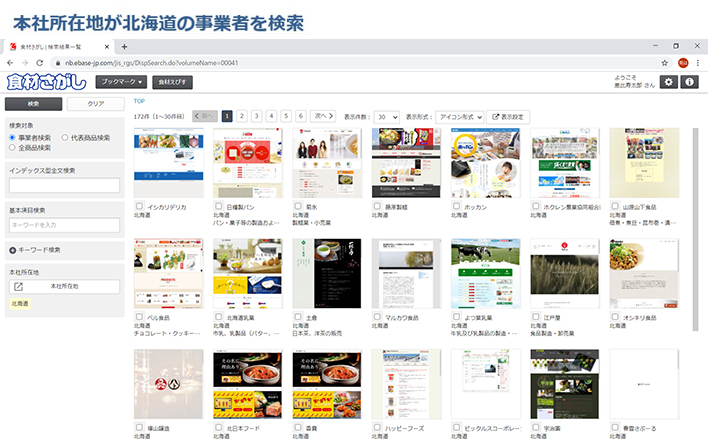This screenshot has width=708, height=448.
Task: Go to results page 4
Action: coord(271,117)
